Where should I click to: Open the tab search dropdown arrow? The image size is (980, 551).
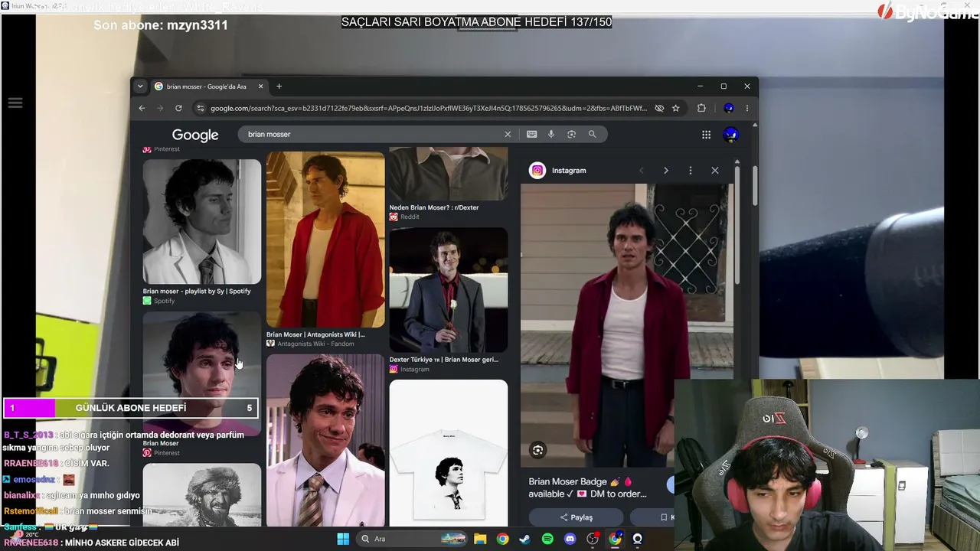(x=140, y=86)
